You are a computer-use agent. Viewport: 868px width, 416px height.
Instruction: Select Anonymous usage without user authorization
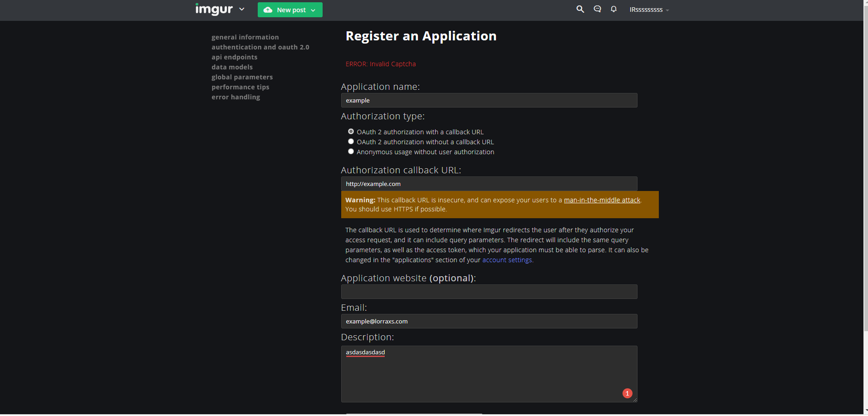351,152
